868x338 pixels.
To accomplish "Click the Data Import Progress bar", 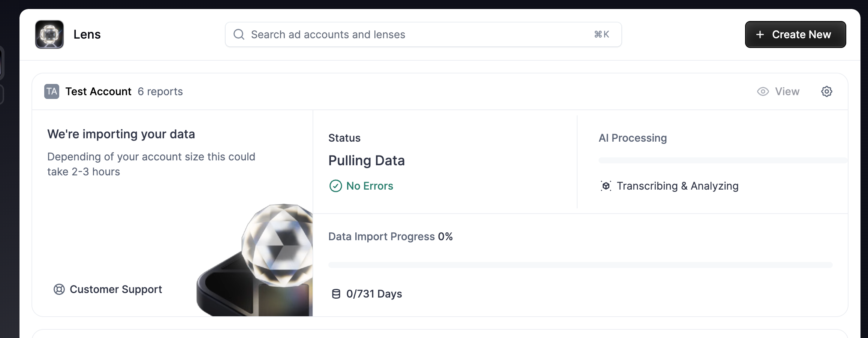I will pyautogui.click(x=580, y=265).
